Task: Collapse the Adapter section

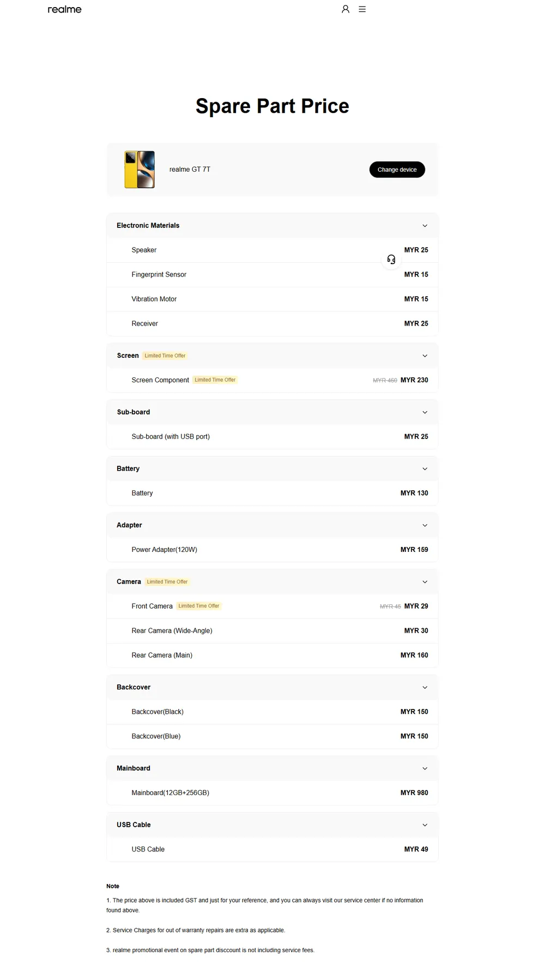Action: 272,525
